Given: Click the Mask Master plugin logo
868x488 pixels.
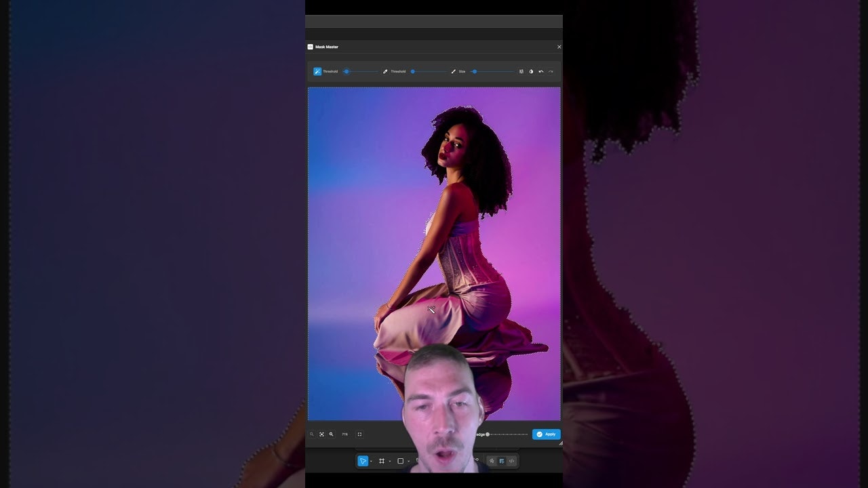Looking at the screenshot, I should point(311,47).
